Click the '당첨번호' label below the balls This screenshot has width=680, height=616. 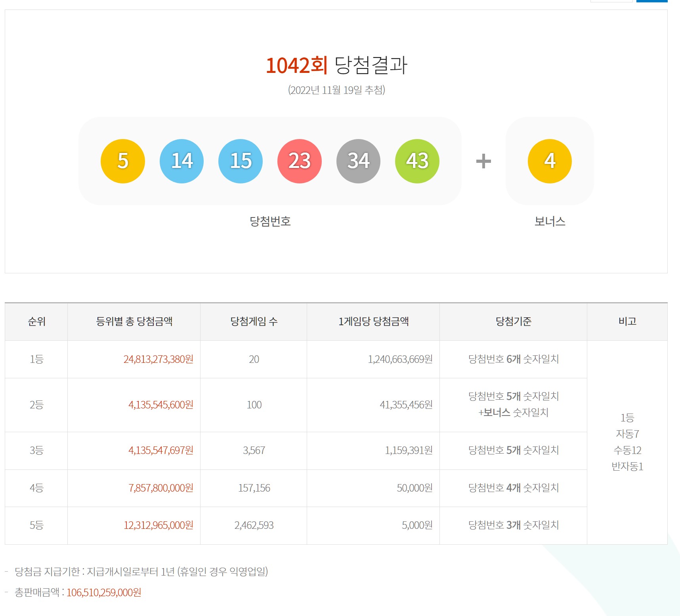(270, 221)
